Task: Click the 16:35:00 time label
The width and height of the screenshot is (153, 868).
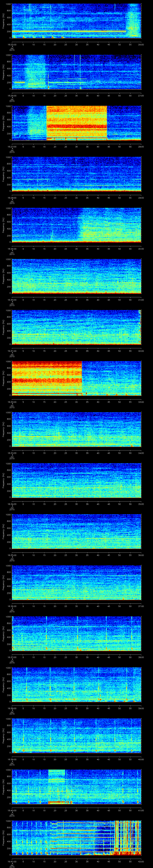Action: click(12, 555)
